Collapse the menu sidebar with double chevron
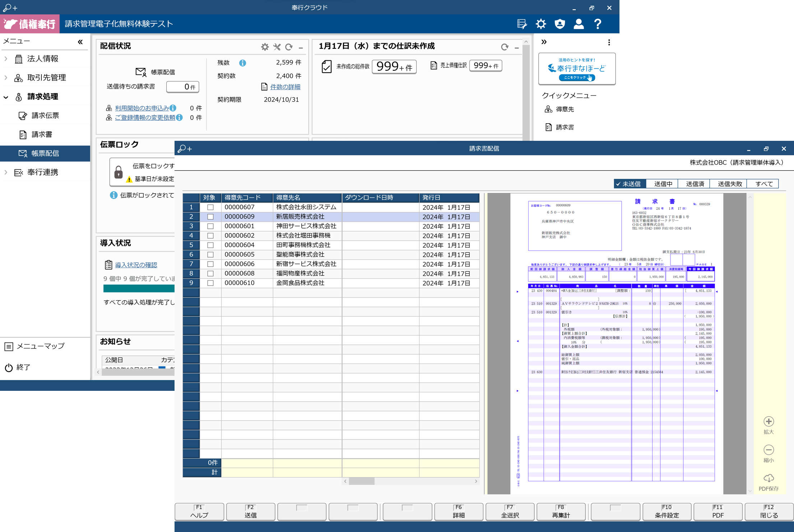This screenshot has width=794, height=532. coord(80,42)
